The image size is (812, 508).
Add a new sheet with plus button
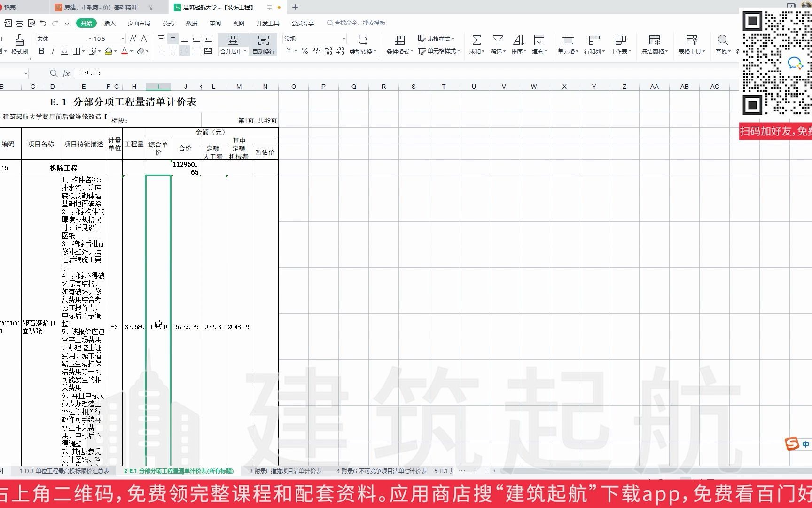coord(474,471)
